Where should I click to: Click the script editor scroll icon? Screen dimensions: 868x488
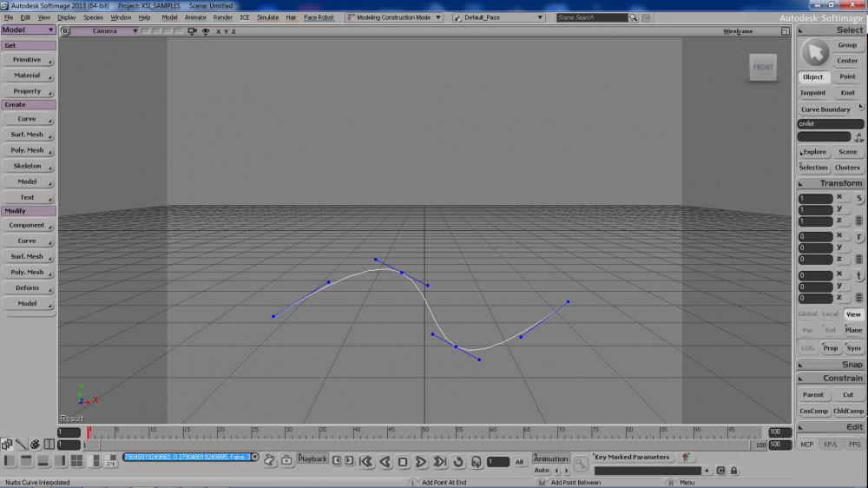point(269,460)
